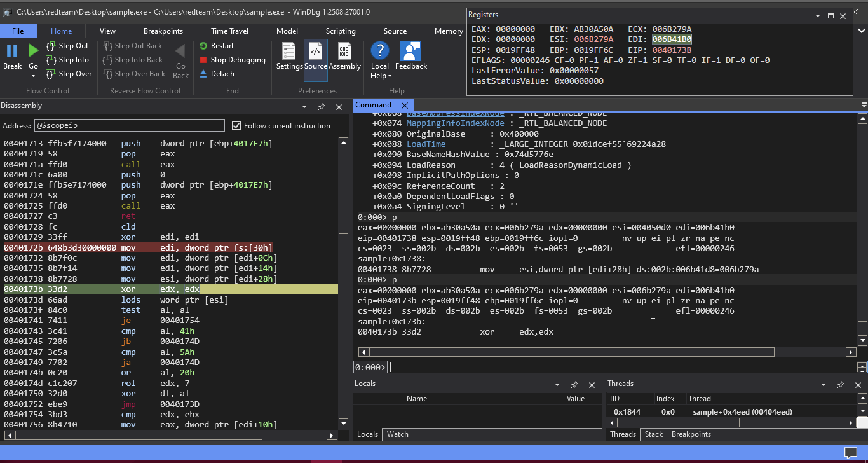Click Step Into in Flow Control
Screen dimensions: 868x463
click(x=68, y=60)
